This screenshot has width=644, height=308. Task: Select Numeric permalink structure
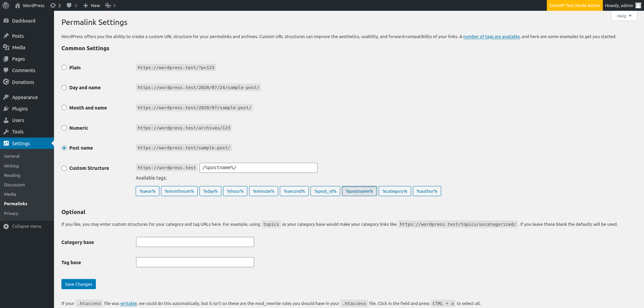click(x=64, y=128)
